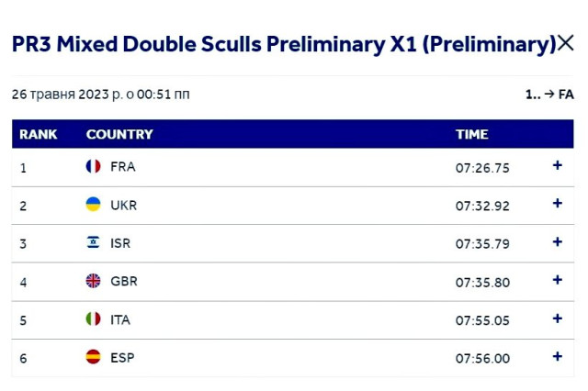This screenshot has width=588, height=391.
Task: Expand the UKR row details
Action: [x=557, y=204]
